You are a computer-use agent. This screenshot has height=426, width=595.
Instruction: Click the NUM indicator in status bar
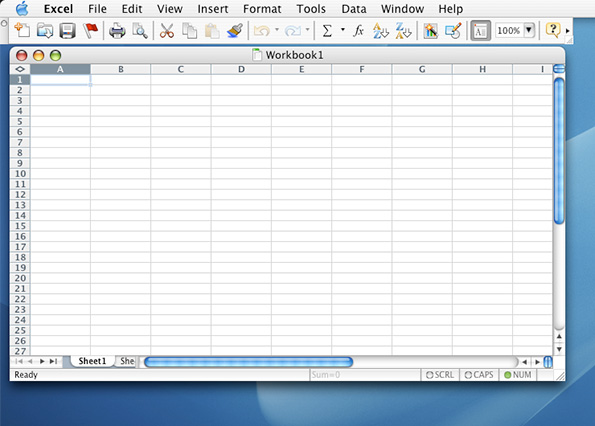pyautogui.click(x=518, y=375)
